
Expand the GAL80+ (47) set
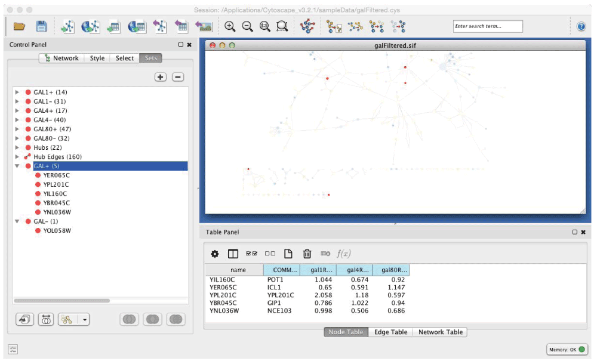tap(17, 129)
